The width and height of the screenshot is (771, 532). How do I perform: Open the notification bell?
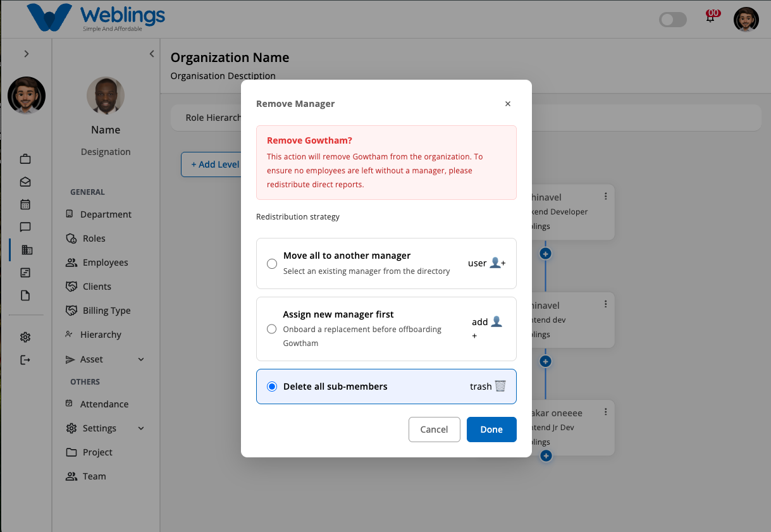point(712,17)
